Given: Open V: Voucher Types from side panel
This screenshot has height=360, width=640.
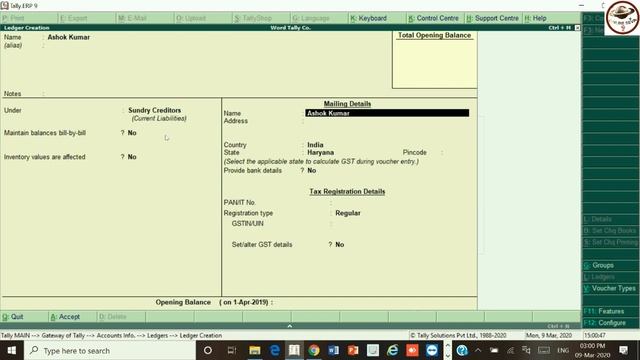Looking at the screenshot, I should tap(611, 288).
